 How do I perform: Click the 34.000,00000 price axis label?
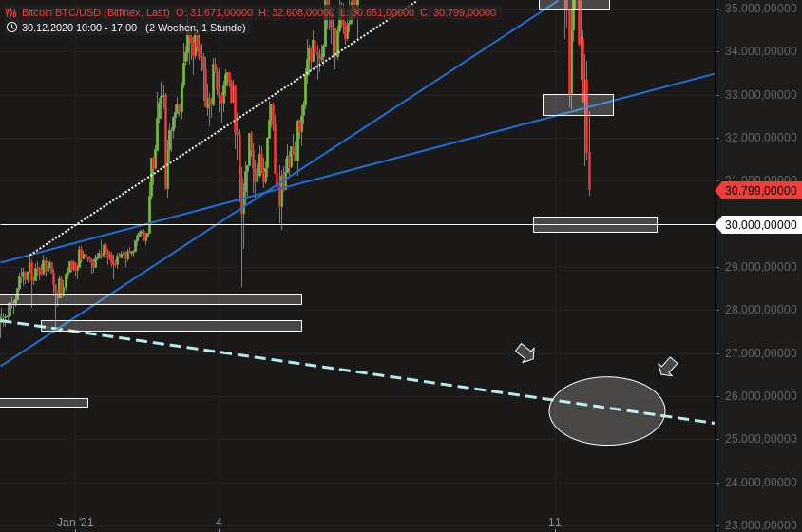[x=760, y=51]
